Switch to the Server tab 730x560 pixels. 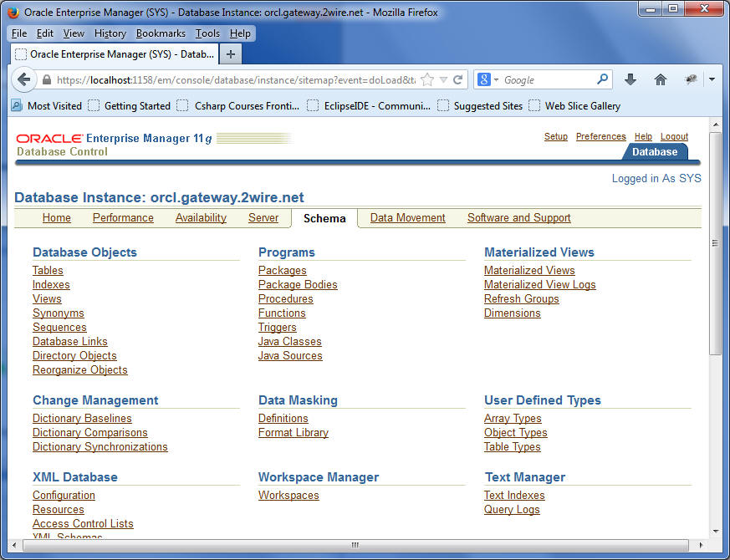[263, 218]
